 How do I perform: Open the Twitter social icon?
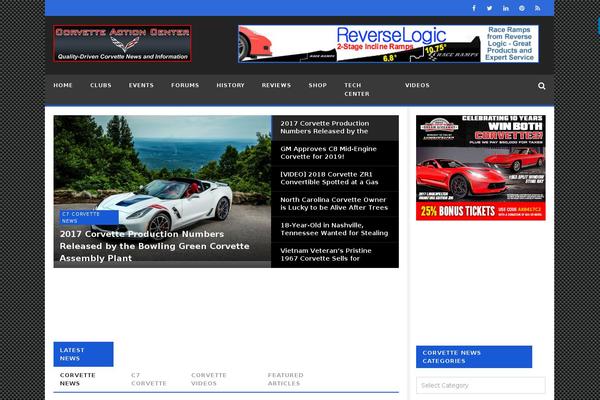pyautogui.click(x=489, y=8)
